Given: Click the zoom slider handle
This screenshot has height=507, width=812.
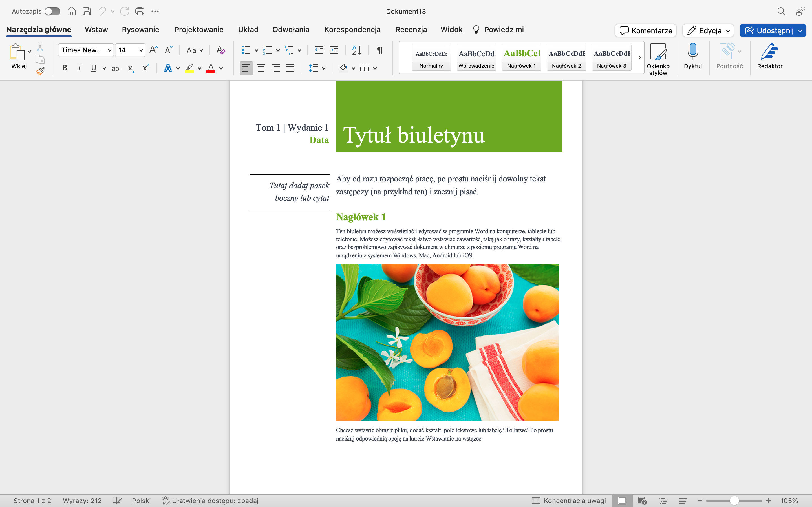Looking at the screenshot, I should (734, 501).
